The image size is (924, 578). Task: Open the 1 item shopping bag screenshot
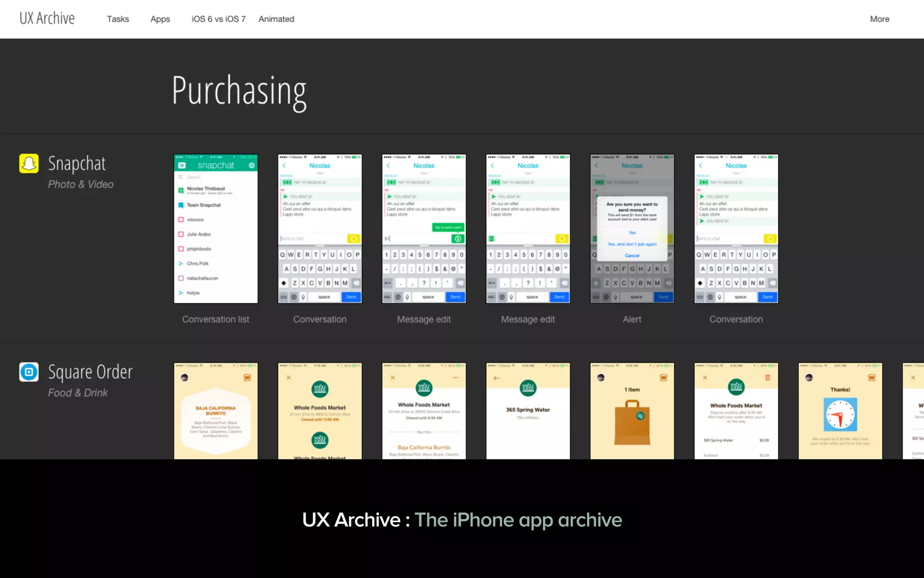pyautogui.click(x=632, y=411)
